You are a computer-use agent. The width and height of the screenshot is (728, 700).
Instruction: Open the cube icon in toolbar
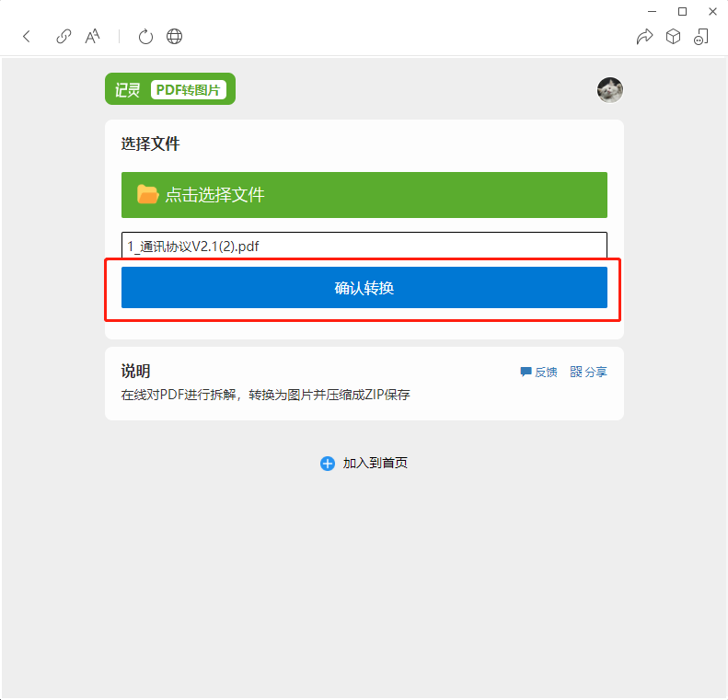point(673,36)
